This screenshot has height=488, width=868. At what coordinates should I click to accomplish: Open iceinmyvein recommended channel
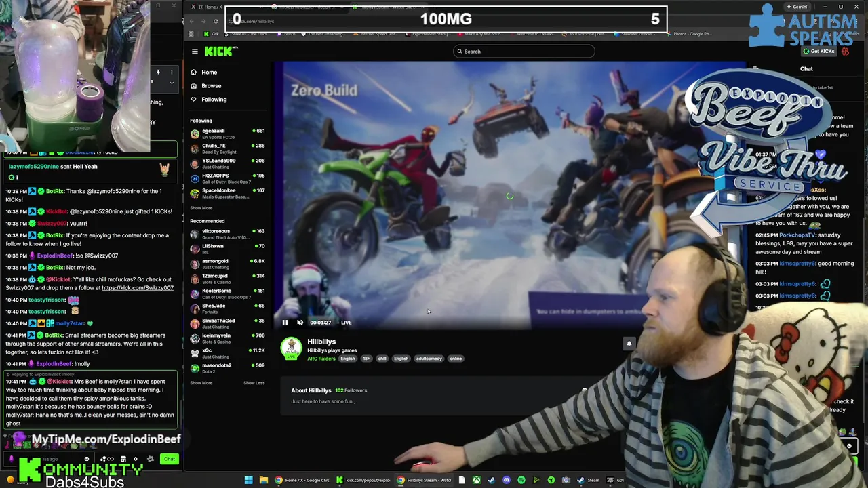(x=227, y=338)
